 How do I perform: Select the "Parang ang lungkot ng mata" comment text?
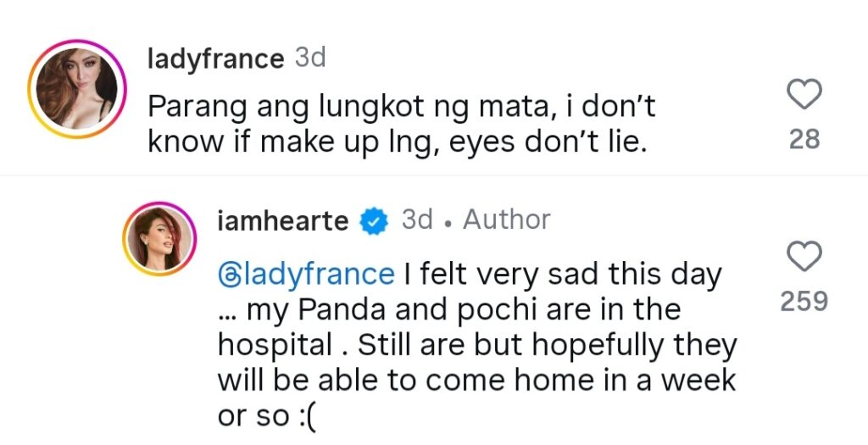click(339, 108)
